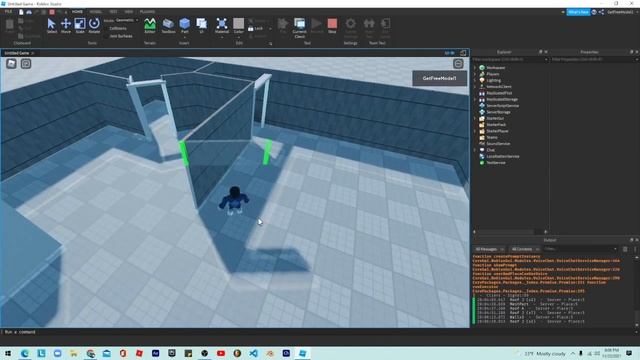This screenshot has width=640, height=360.
Task: Select the Select tool in the ribbon
Action: 52,26
